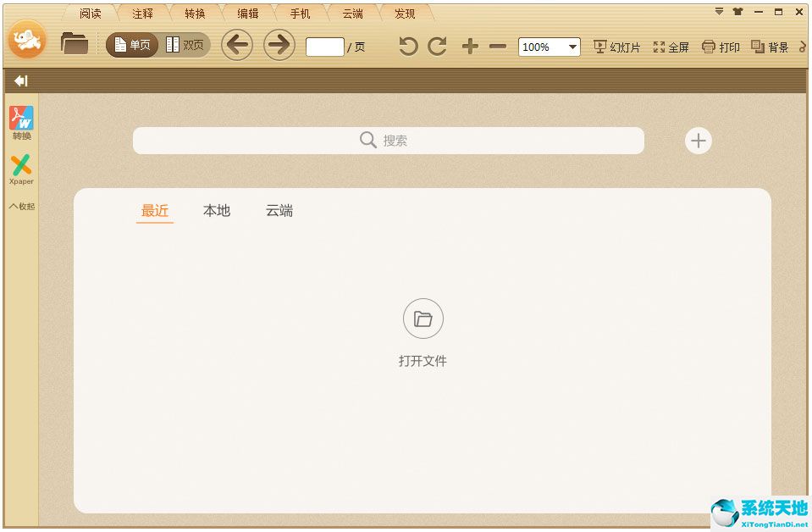This screenshot has width=812, height=532.
Task: Collapse sidebar tools with 收起
Action: tap(21, 206)
